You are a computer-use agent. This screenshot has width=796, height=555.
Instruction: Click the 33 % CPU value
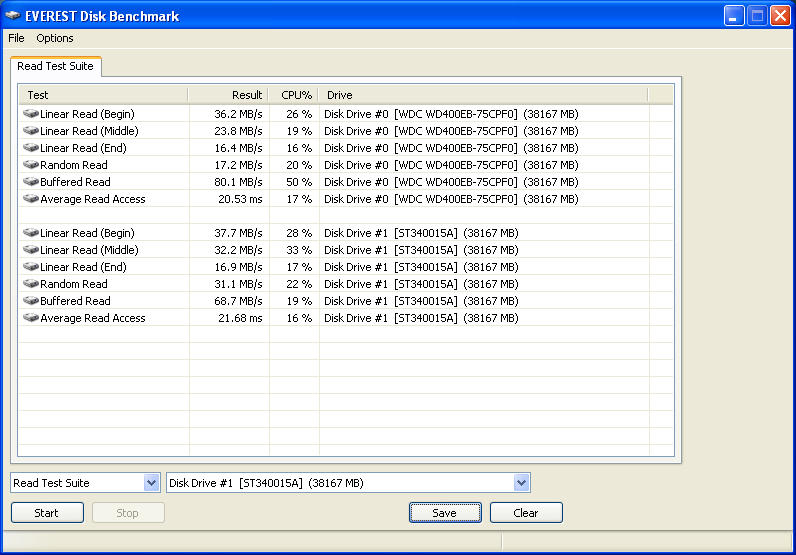tap(299, 250)
